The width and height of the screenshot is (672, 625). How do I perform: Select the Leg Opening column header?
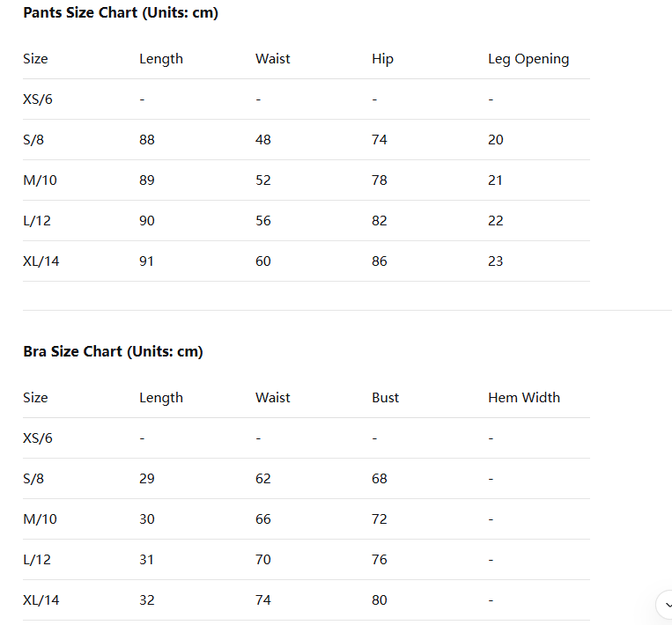click(528, 59)
